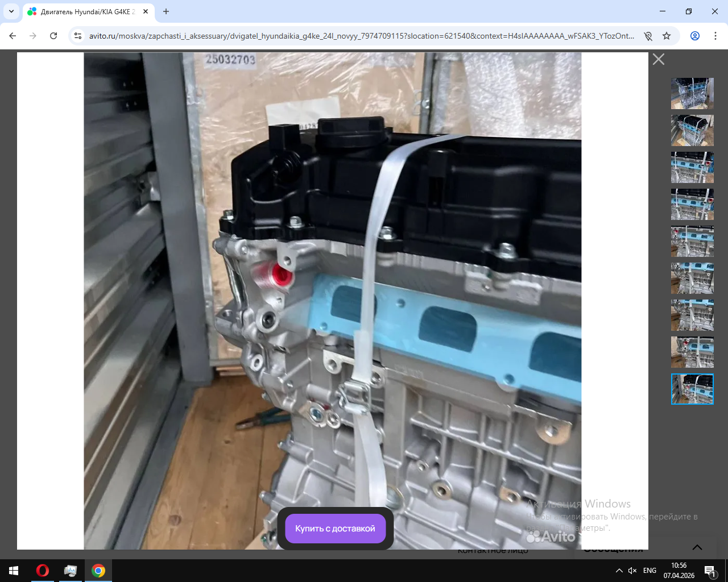728x582 pixels.
Task: Bookmark this page with star icon
Action: pyautogui.click(x=667, y=36)
